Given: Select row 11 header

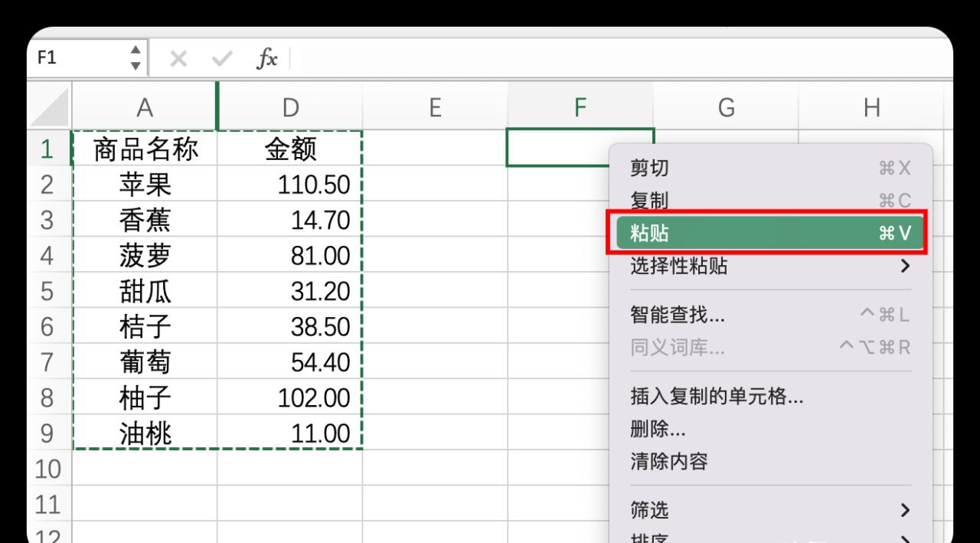Looking at the screenshot, I should click(x=47, y=505).
